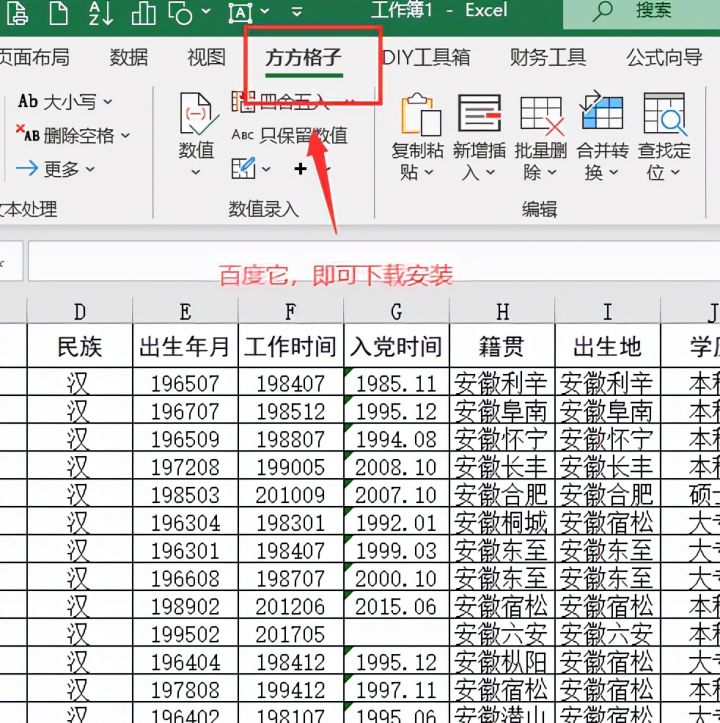
Task: Open the 大小写 dropdown
Action: pyautogui.click(x=65, y=101)
